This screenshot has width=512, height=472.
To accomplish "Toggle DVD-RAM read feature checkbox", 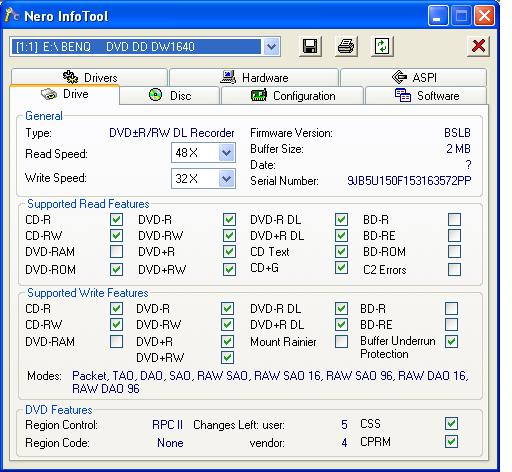I will point(116,252).
